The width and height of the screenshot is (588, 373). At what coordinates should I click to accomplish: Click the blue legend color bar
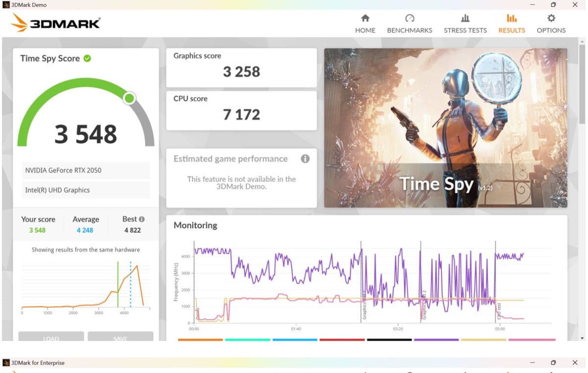pyautogui.click(x=295, y=339)
